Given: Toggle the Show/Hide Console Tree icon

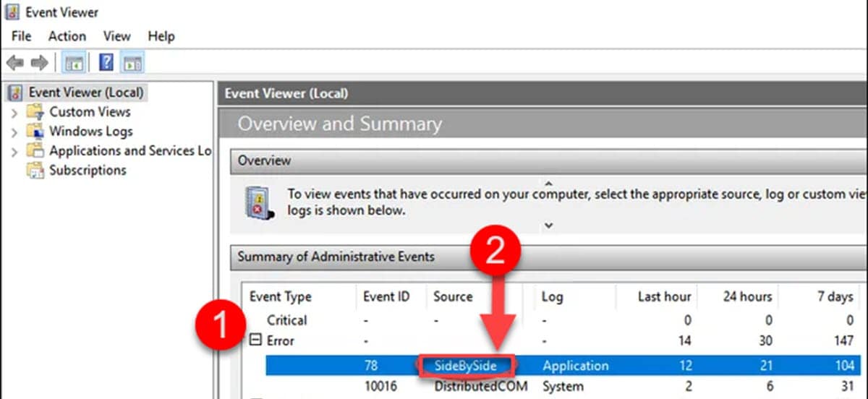Looking at the screenshot, I should 73,63.
